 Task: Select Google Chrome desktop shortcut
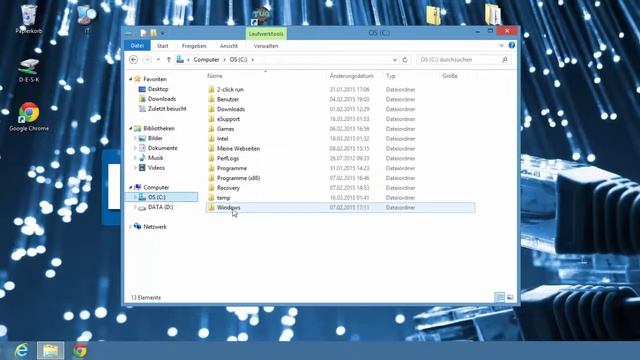point(29,117)
